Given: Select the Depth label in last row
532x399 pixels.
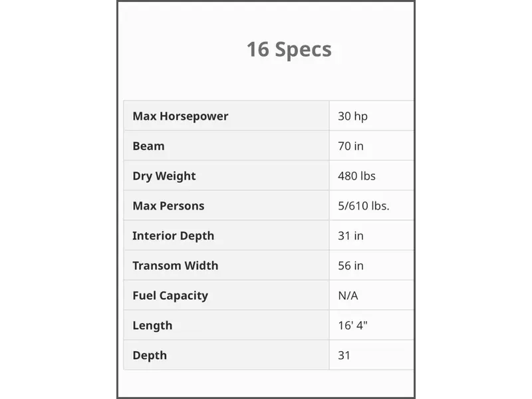Looking at the screenshot, I should (150, 356).
